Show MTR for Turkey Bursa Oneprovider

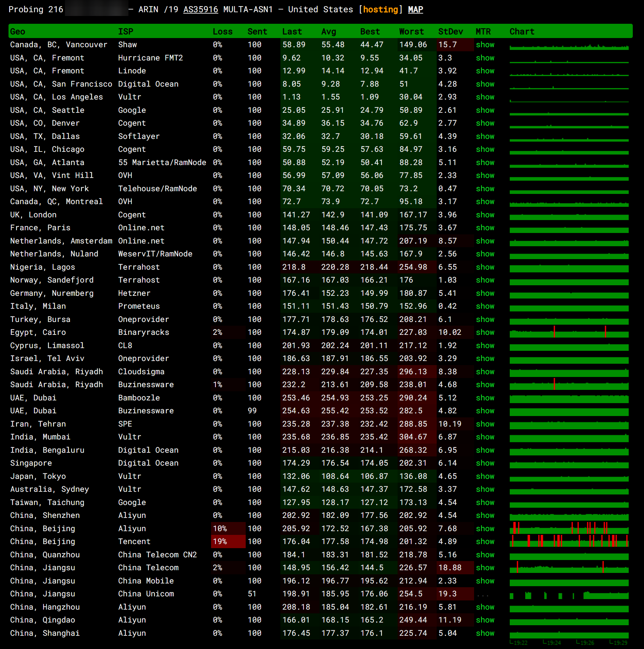[x=485, y=319]
